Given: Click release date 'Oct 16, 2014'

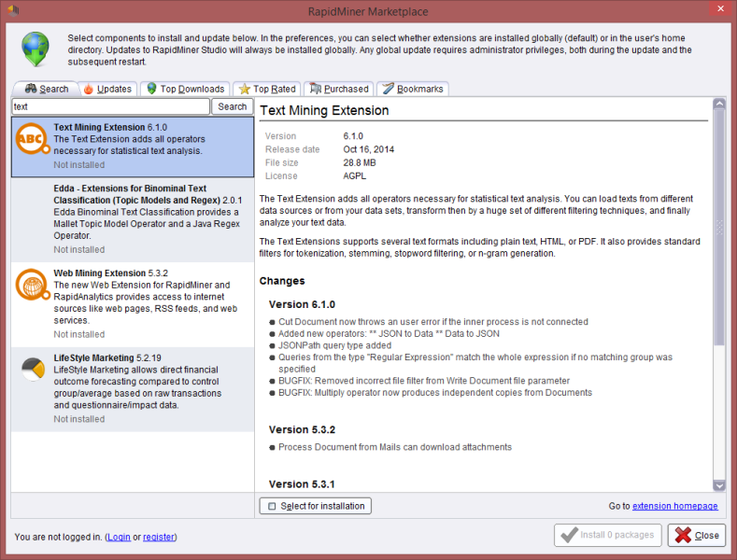Looking at the screenshot, I should tap(368, 149).
